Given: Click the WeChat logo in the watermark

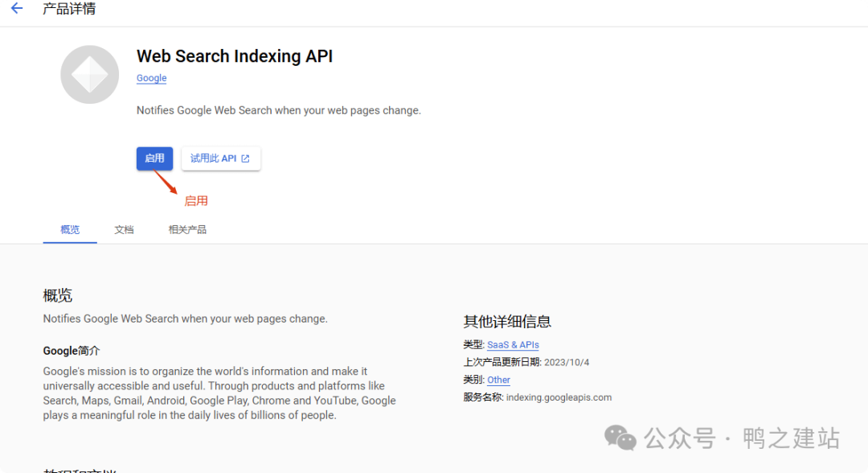Looking at the screenshot, I should (620, 438).
